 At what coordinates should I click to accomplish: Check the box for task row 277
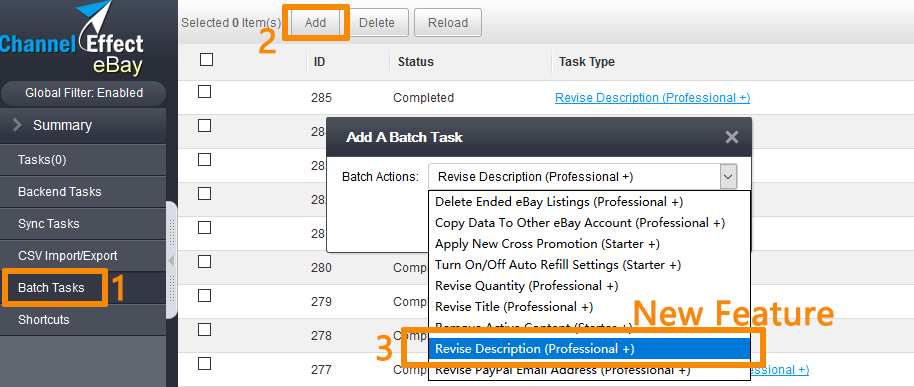pos(204,364)
